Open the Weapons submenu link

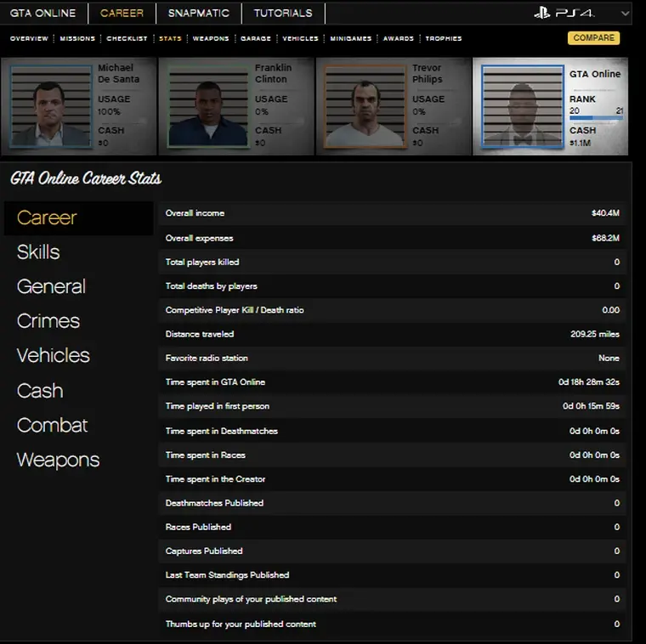[x=210, y=38]
